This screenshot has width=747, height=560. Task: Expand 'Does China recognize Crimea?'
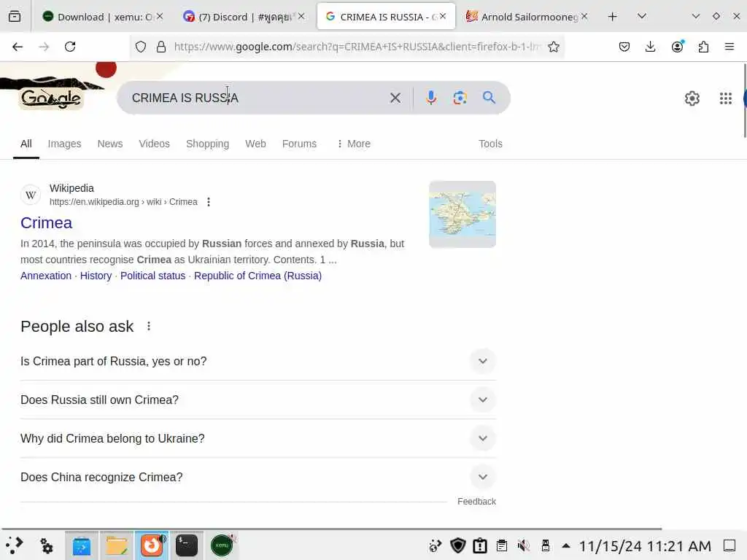point(258,477)
